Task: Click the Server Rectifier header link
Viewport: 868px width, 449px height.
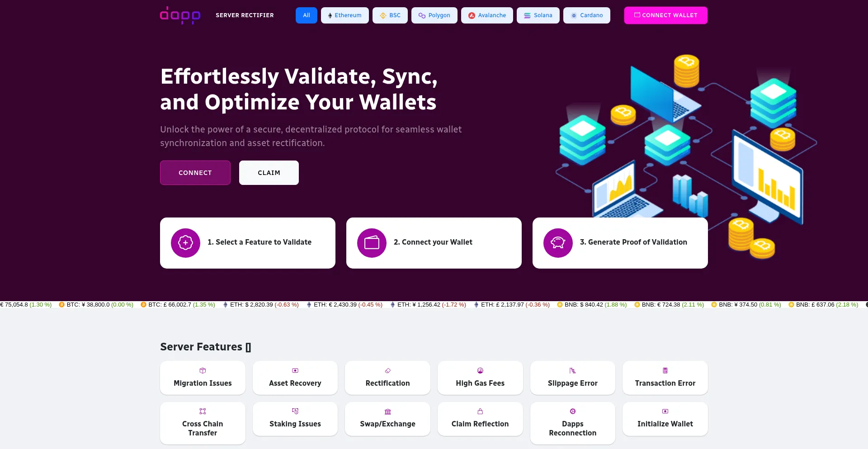Action: (245, 15)
